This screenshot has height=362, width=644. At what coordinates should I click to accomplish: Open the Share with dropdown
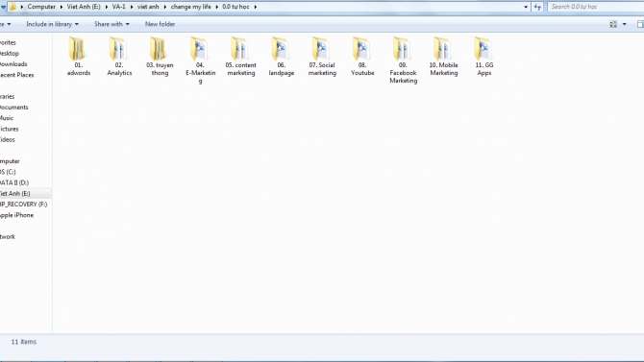[111, 24]
